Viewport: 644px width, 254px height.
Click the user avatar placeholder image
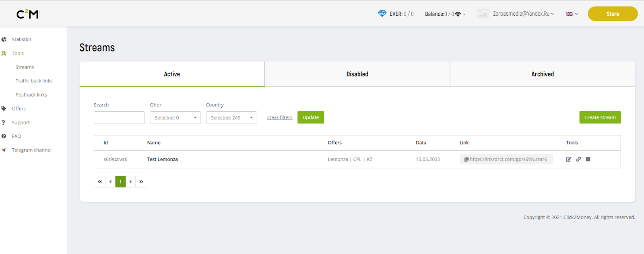click(483, 14)
